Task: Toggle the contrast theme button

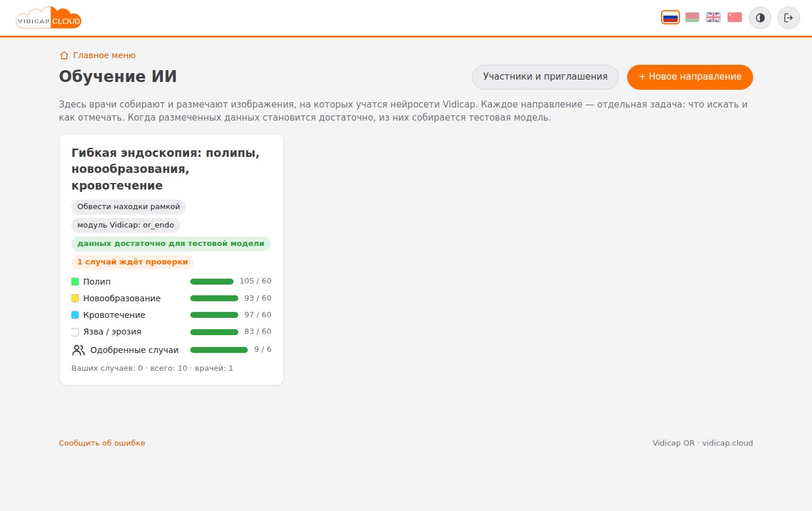Action: pos(760,18)
